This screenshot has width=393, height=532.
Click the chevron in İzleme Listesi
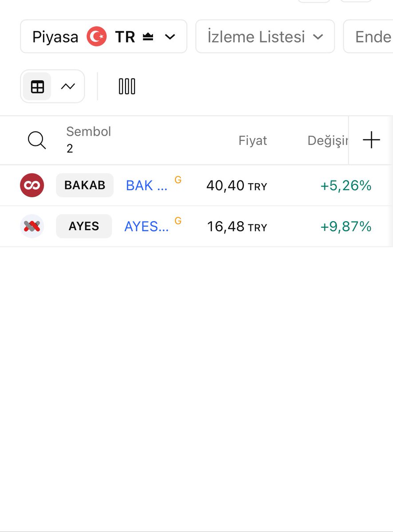318,37
